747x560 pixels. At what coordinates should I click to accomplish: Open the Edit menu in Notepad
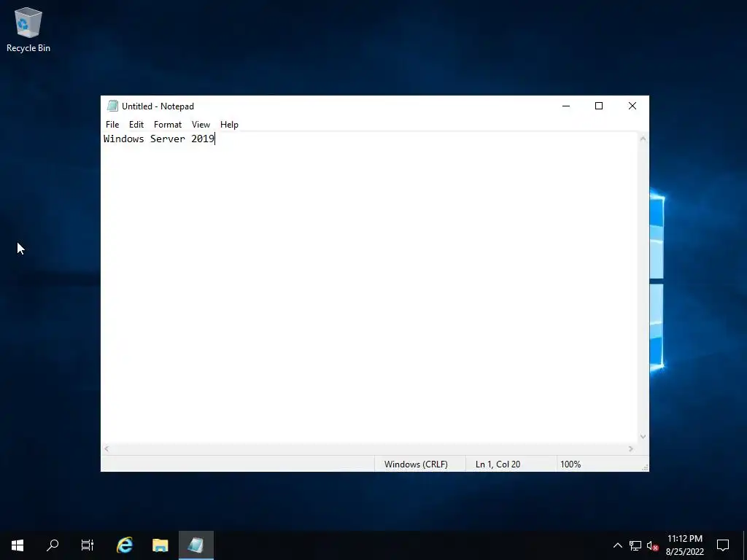(x=136, y=124)
